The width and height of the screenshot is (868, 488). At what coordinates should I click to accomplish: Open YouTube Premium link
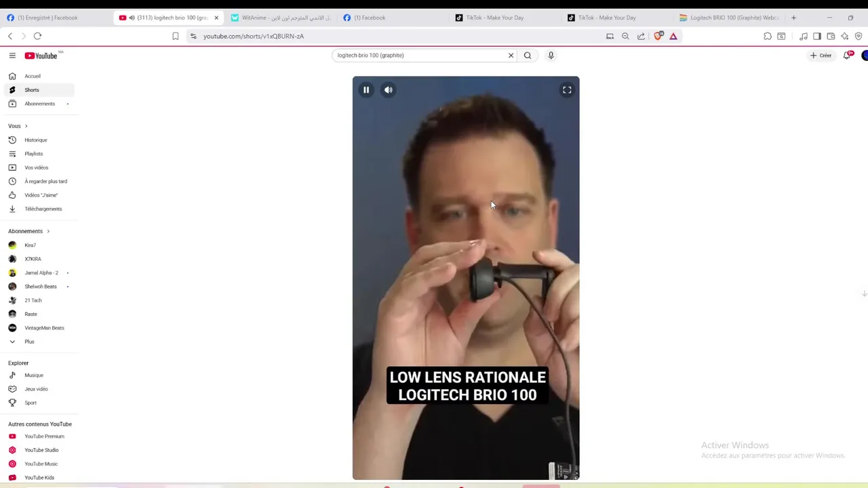coord(39,436)
